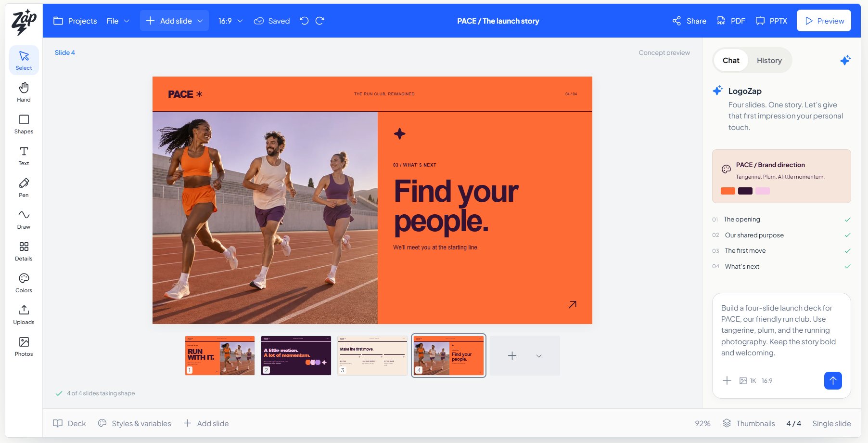Click the blue sparkle icon beside History

(845, 60)
